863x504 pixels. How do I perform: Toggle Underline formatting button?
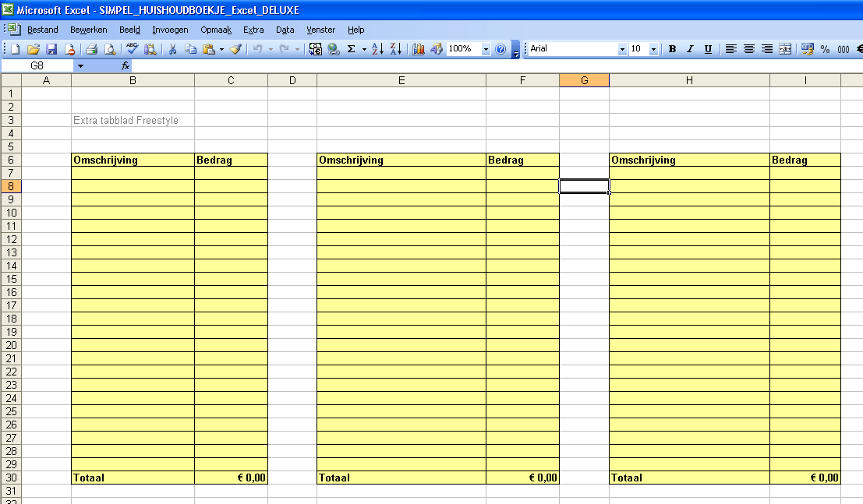click(709, 49)
